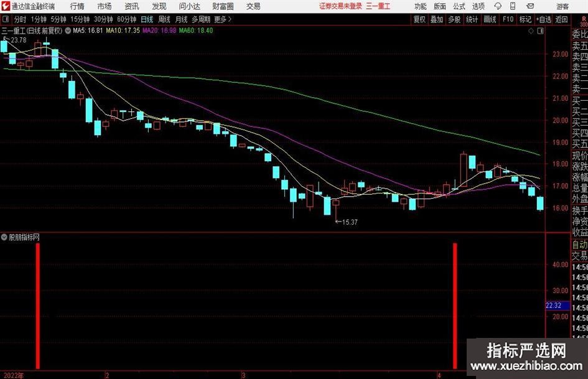Click the diamond icon in chart corner
Image resolution: width=588 pixels, height=379 pixels.
[531, 31]
